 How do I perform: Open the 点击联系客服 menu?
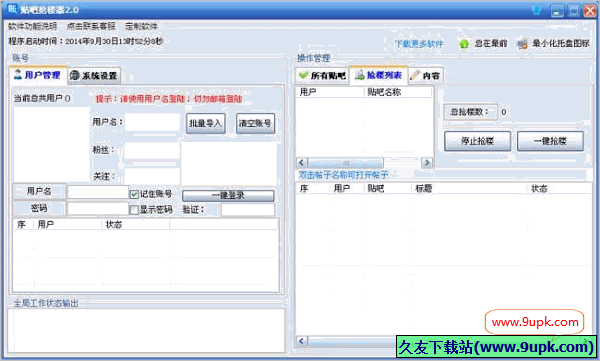tap(91, 26)
